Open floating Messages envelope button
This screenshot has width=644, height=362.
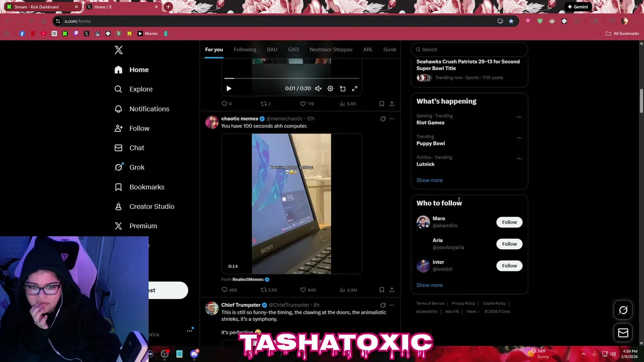click(623, 333)
